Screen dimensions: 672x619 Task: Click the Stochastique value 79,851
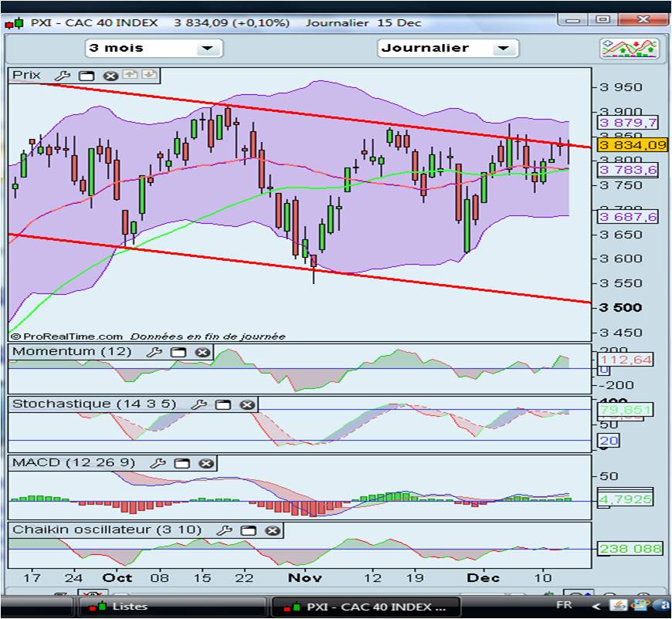pyautogui.click(x=625, y=410)
